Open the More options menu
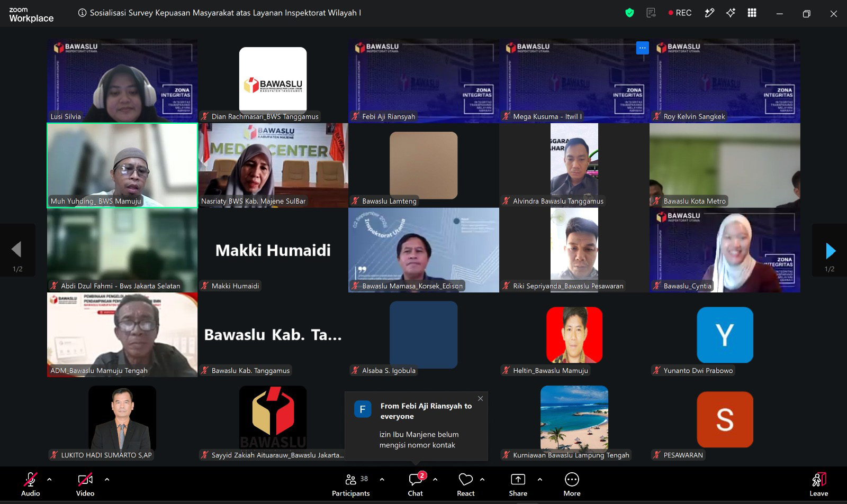 (x=572, y=485)
